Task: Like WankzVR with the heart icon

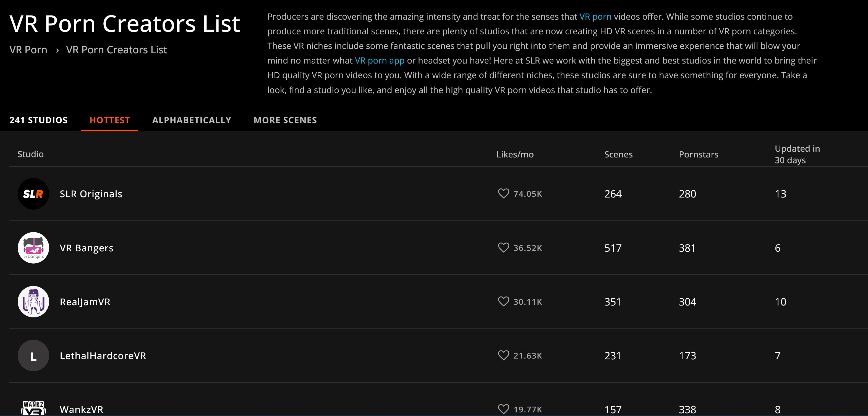Action: (503, 409)
